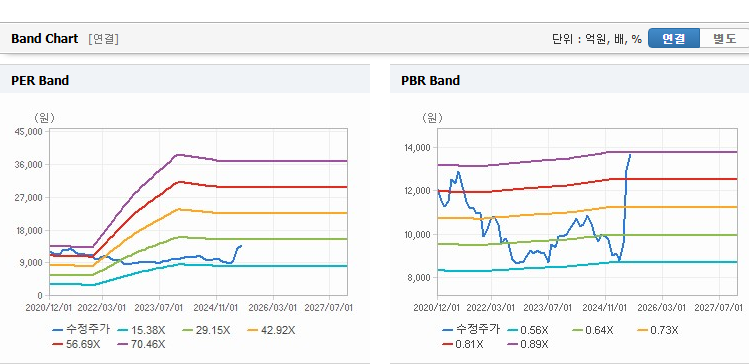Click the 18,000 axis label in PER chart
This screenshot has height=364, width=749.
tap(29, 230)
